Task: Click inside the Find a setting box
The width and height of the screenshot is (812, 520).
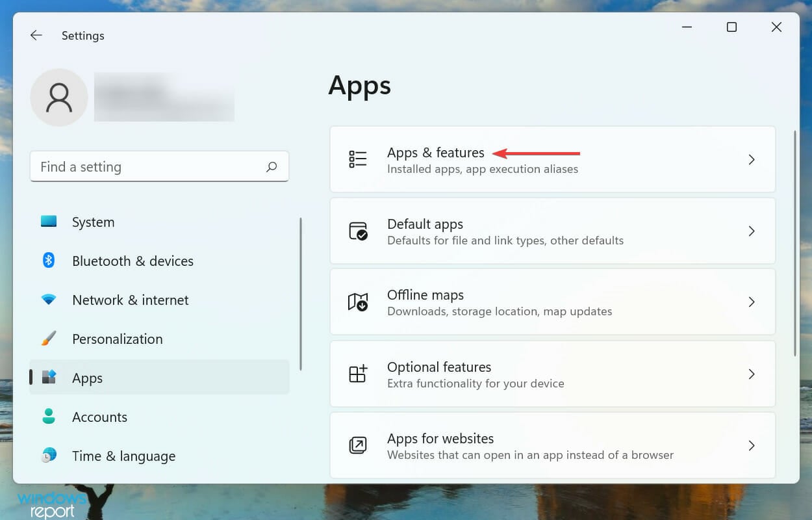Action: tap(130, 167)
